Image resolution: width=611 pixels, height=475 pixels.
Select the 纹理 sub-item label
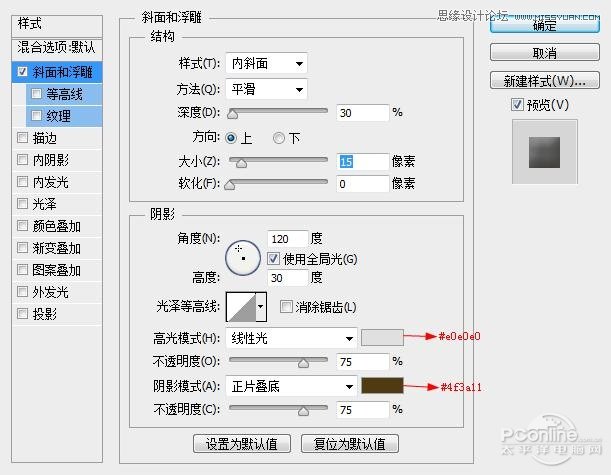(58, 116)
